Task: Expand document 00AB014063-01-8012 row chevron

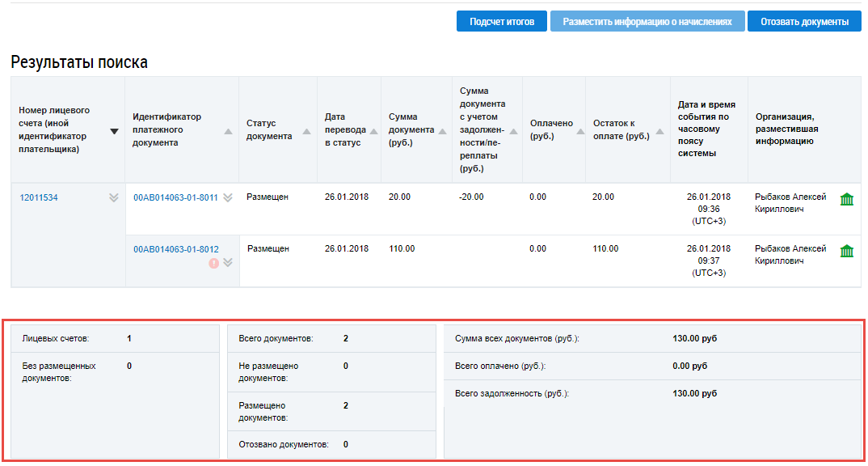Action: (228, 262)
